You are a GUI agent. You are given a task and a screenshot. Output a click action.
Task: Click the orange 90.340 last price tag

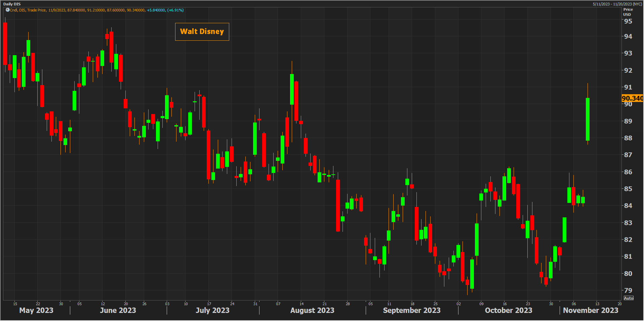pos(632,98)
